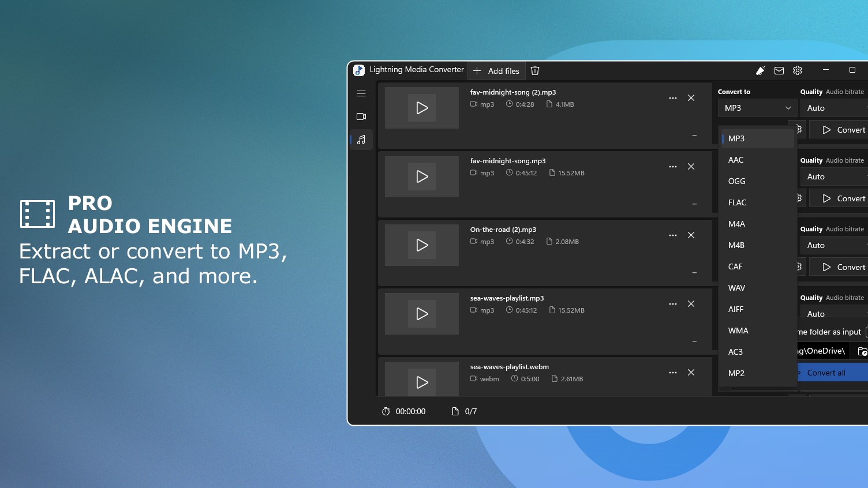The height and width of the screenshot is (488, 868).
Task: Click the Convert all button
Action: [832, 373]
